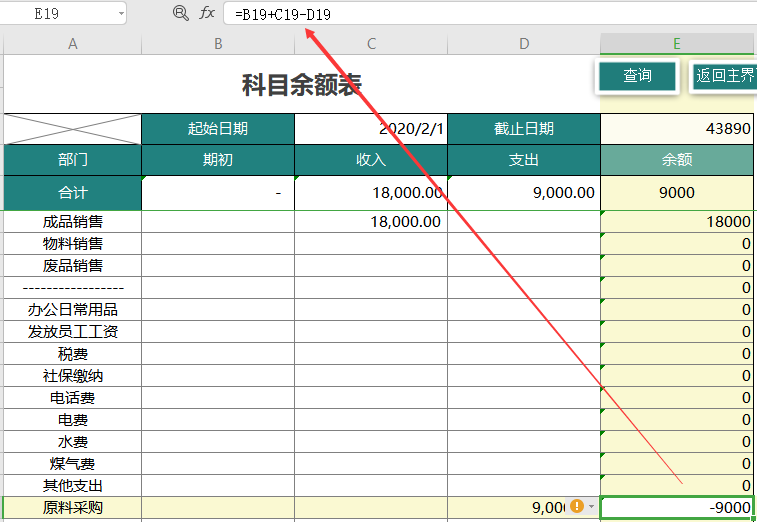The image size is (757, 522).
Task: Expand the Name Box dropdown arrow
Action: (x=121, y=14)
